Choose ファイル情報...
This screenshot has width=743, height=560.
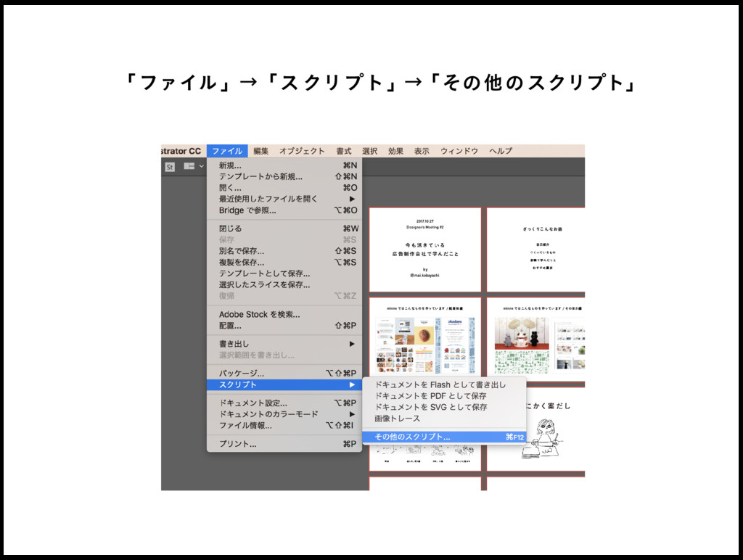(x=284, y=426)
